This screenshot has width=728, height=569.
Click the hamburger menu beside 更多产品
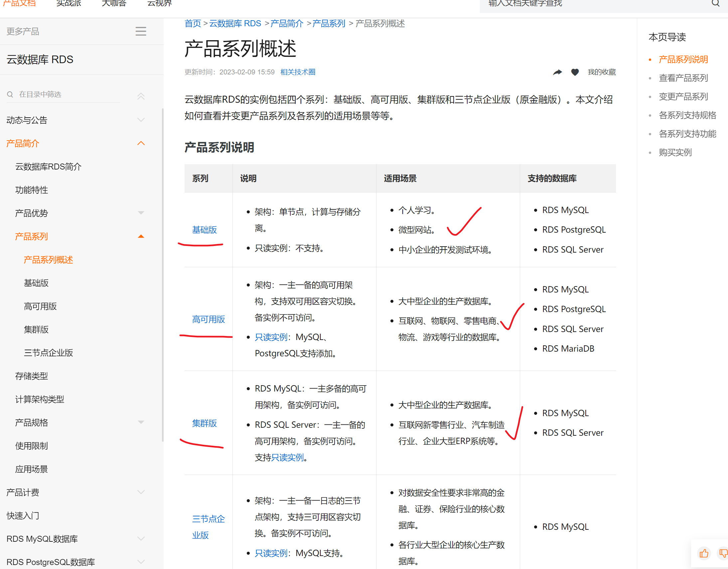(141, 31)
